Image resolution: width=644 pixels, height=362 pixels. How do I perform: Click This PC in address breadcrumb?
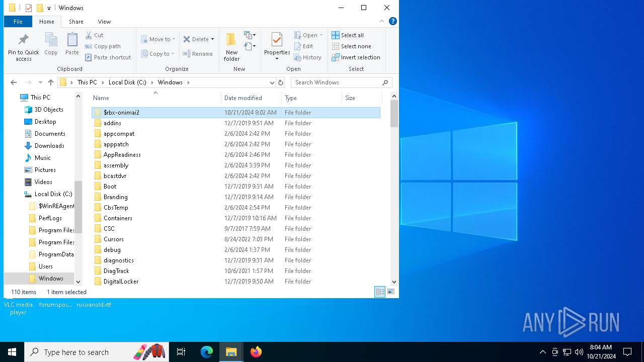tap(87, 82)
